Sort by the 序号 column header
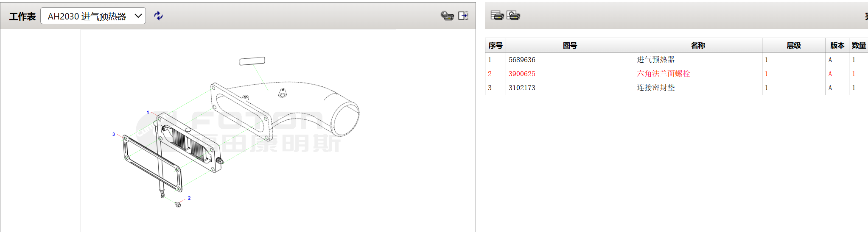The height and width of the screenshot is (232, 868). point(495,45)
